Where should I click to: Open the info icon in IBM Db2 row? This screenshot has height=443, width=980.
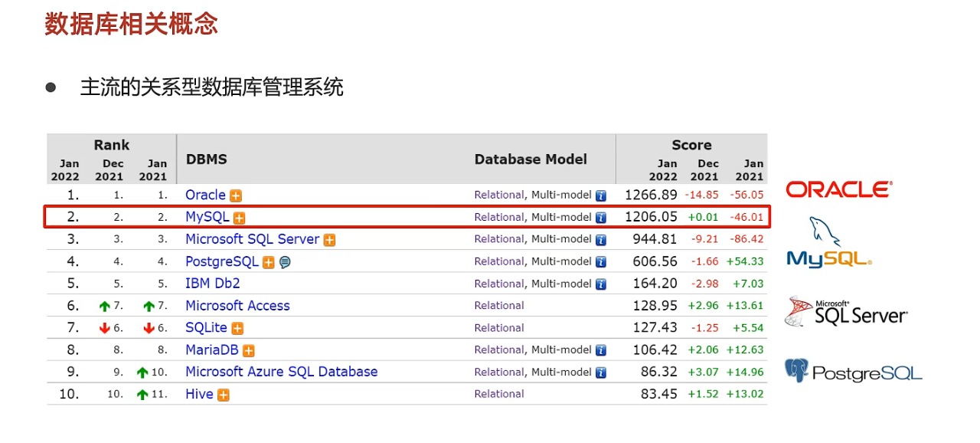click(601, 284)
